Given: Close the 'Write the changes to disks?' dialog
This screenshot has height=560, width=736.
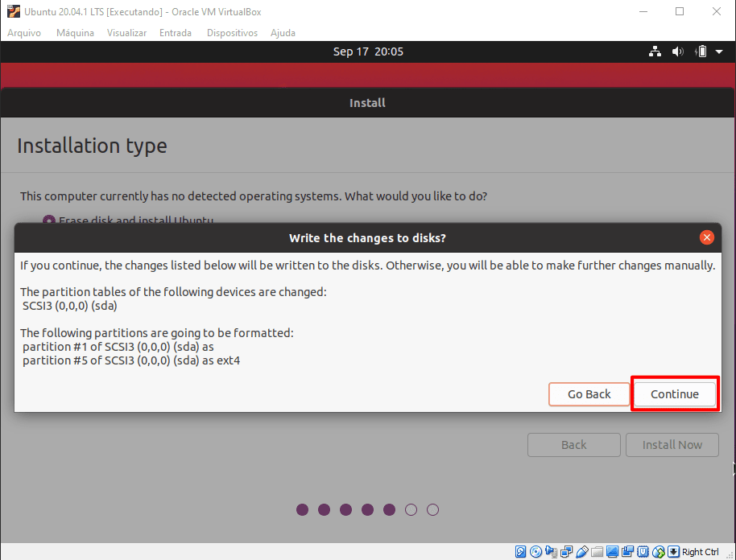Looking at the screenshot, I should (x=706, y=237).
